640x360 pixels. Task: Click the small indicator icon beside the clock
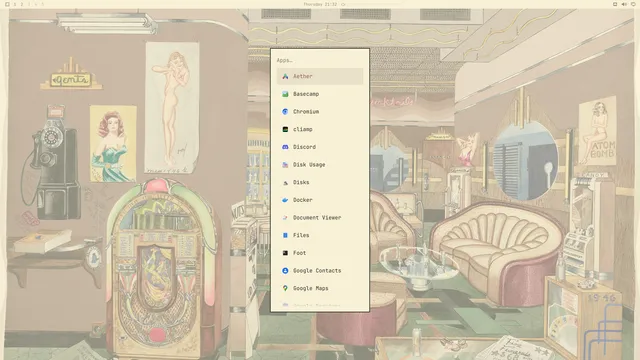[x=343, y=4]
